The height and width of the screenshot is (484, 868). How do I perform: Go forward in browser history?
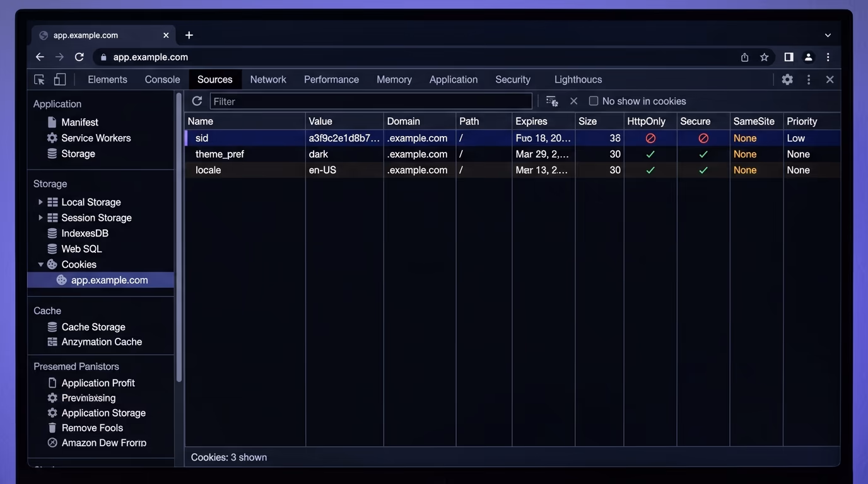59,57
